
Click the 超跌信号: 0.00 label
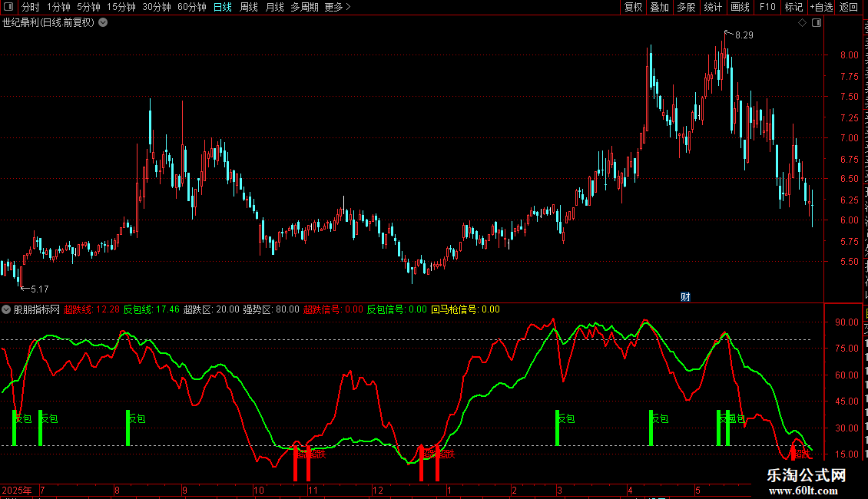click(x=333, y=310)
